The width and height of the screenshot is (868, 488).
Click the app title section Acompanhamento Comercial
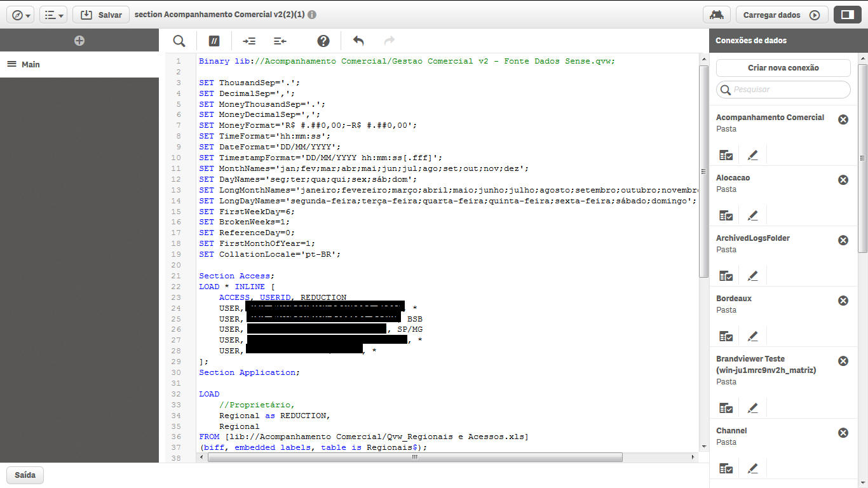pyautogui.click(x=220, y=15)
